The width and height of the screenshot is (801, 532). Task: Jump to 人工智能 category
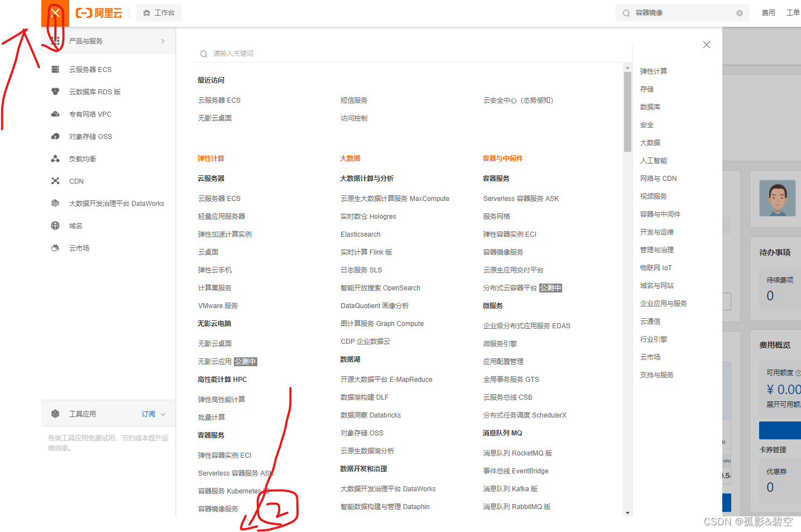coord(654,161)
